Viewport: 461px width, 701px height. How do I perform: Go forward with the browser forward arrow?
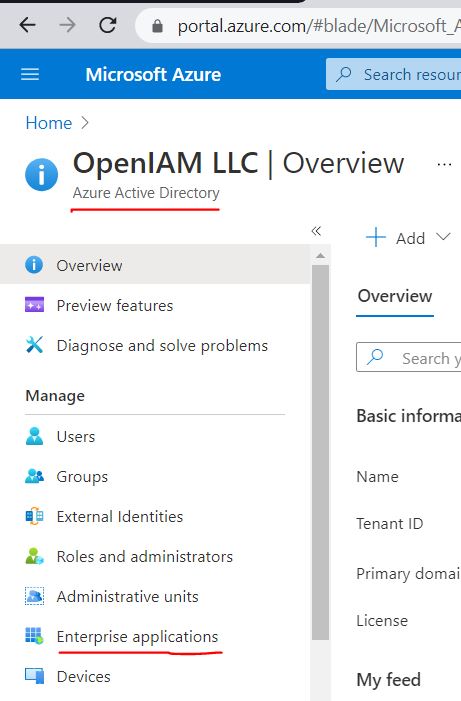(x=67, y=25)
